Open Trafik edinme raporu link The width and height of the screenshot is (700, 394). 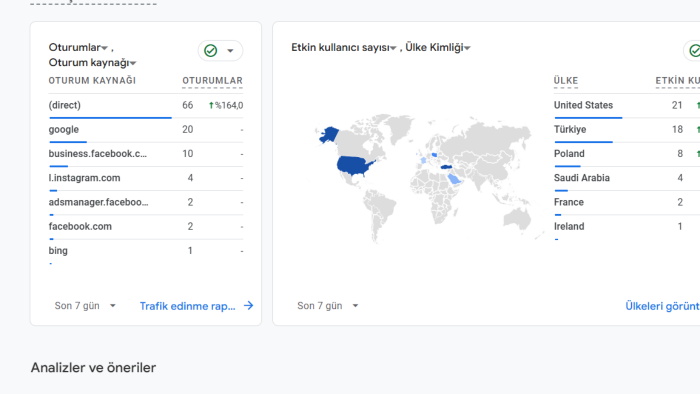point(188,306)
